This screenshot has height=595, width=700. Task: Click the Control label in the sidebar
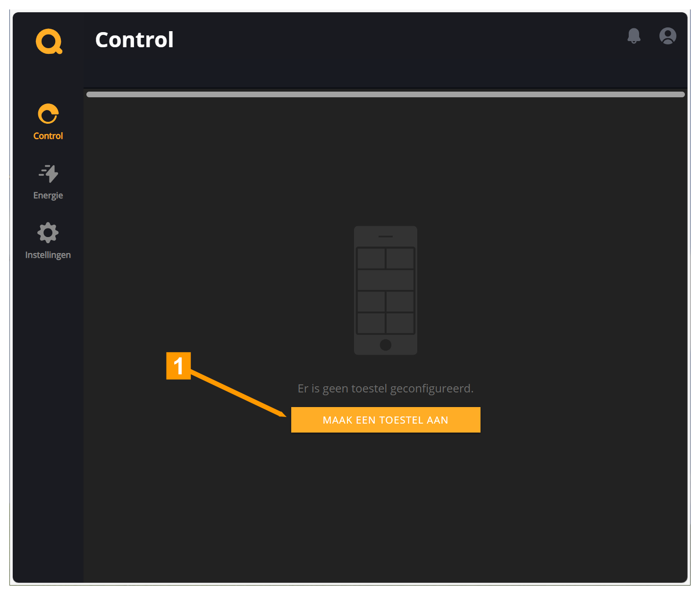(x=48, y=136)
